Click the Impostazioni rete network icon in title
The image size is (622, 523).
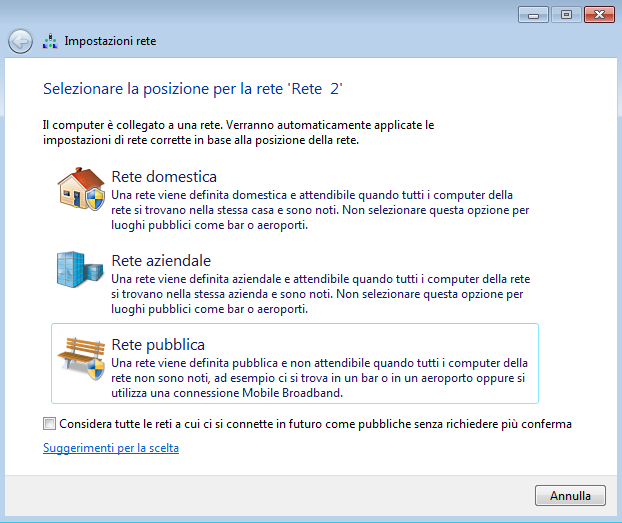click(x=50, y=41)
